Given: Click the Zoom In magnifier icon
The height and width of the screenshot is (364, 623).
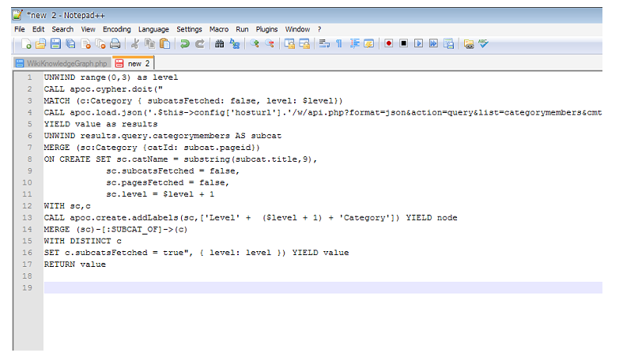Looking at the screenshot, I should 255,44.
